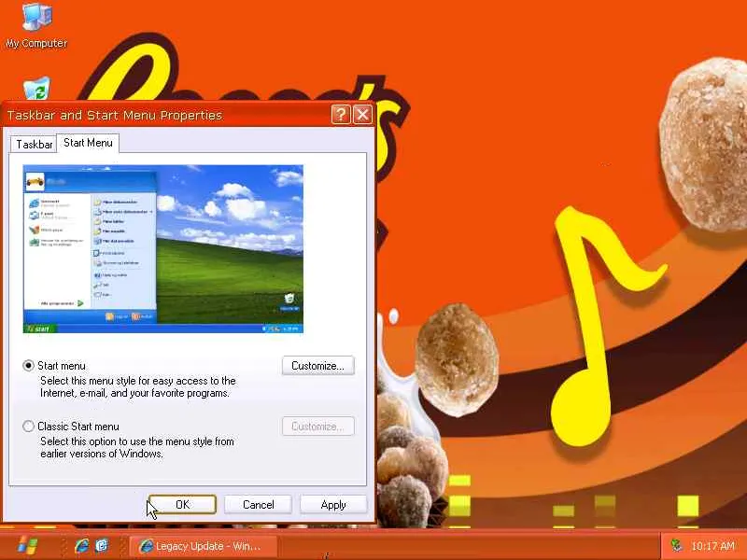Select the Recycle Bin desktop icon
Image resolution: width=747 pixels, height=560 pixels.
click(x=36, y=89)
